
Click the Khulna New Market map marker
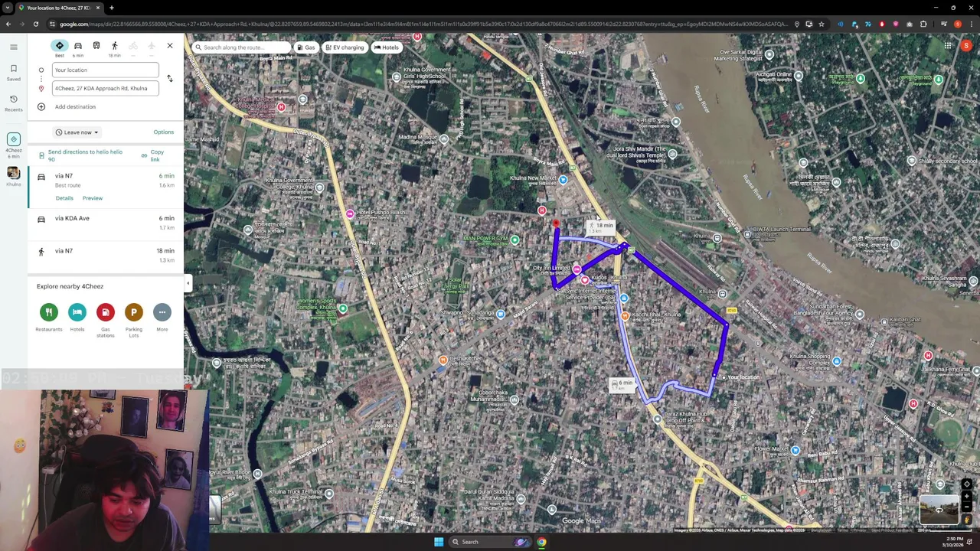click(563, 180)
